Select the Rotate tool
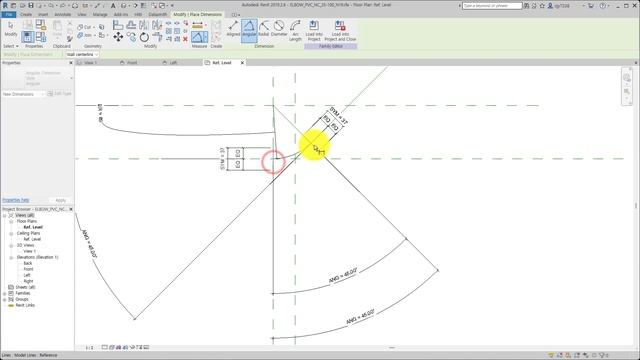Screen dimensions: 640x360 tap(144, 38)
